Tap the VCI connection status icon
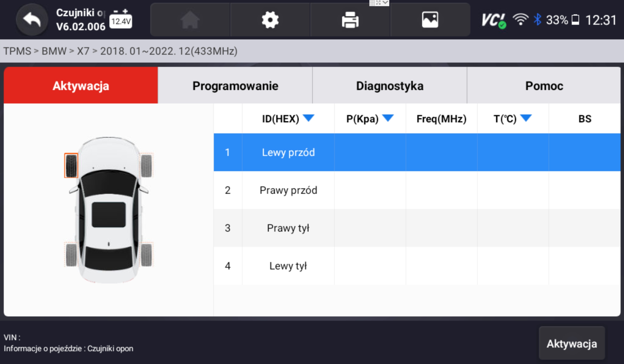The image size is (624, 364). pyautogui.click(x=494, y=20)
